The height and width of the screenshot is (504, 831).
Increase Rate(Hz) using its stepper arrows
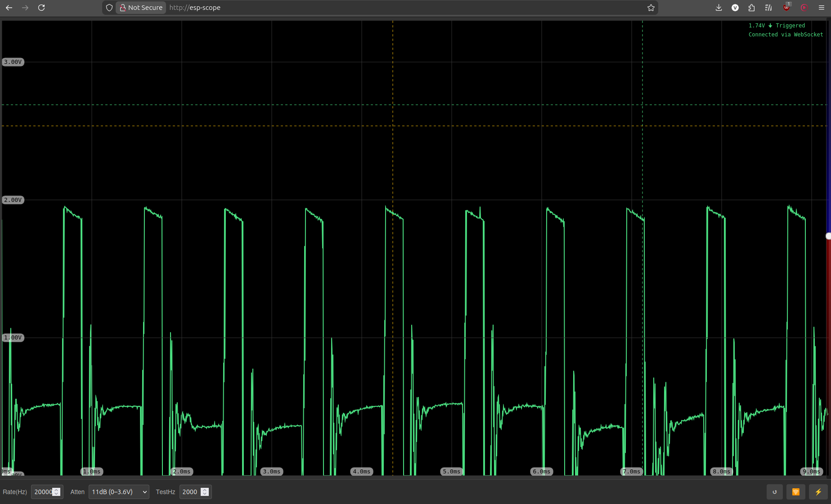click(56, 490)
